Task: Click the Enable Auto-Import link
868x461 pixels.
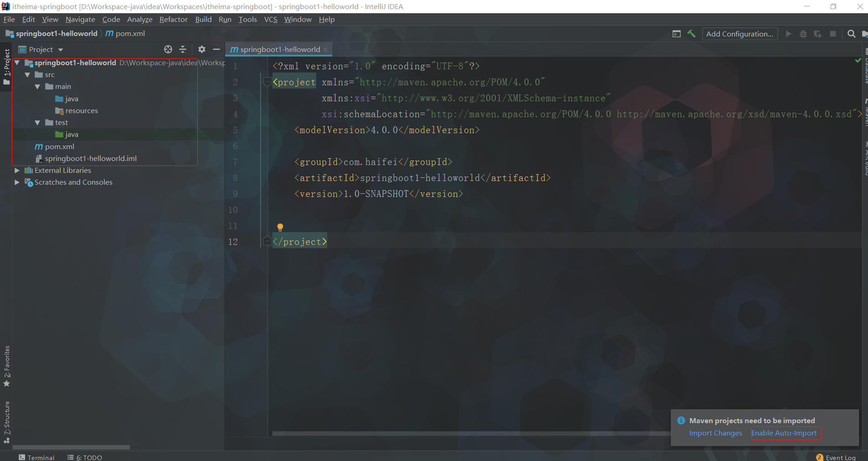Action: coord(784,433)
